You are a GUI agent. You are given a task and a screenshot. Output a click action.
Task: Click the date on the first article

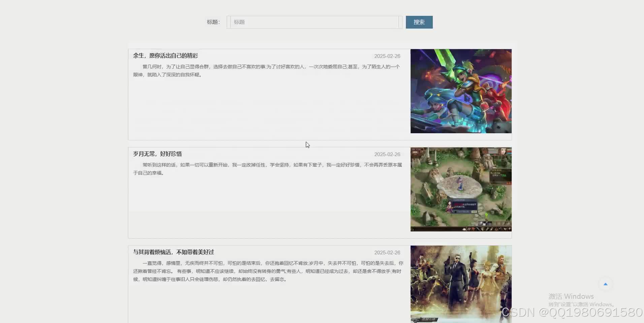point(387,56)
